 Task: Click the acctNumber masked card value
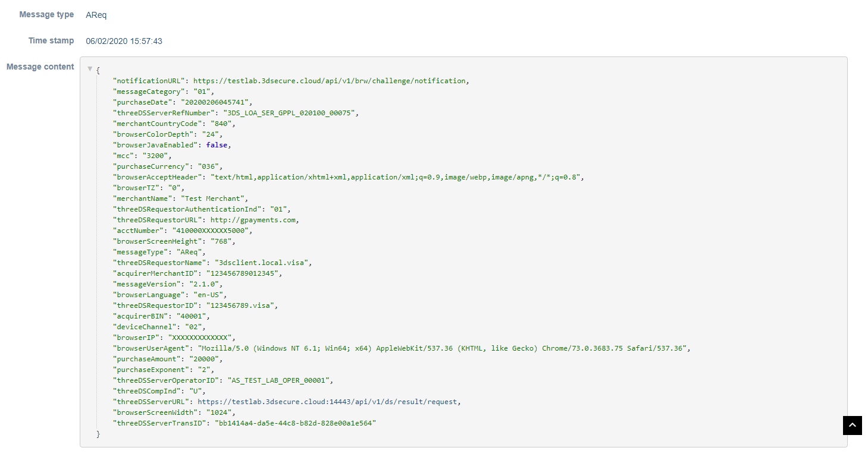[x=212, y=231]
